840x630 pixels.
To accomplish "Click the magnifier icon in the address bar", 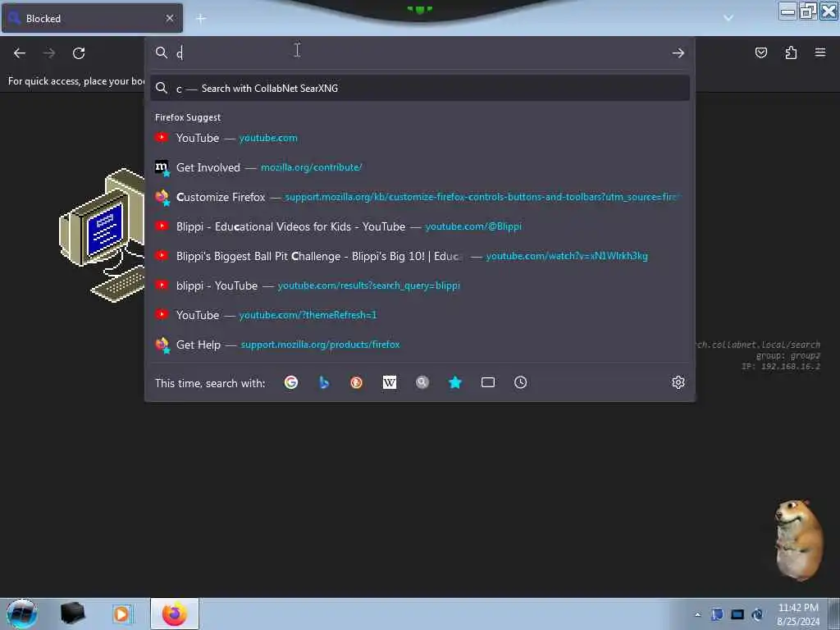I will coord(162,52).
